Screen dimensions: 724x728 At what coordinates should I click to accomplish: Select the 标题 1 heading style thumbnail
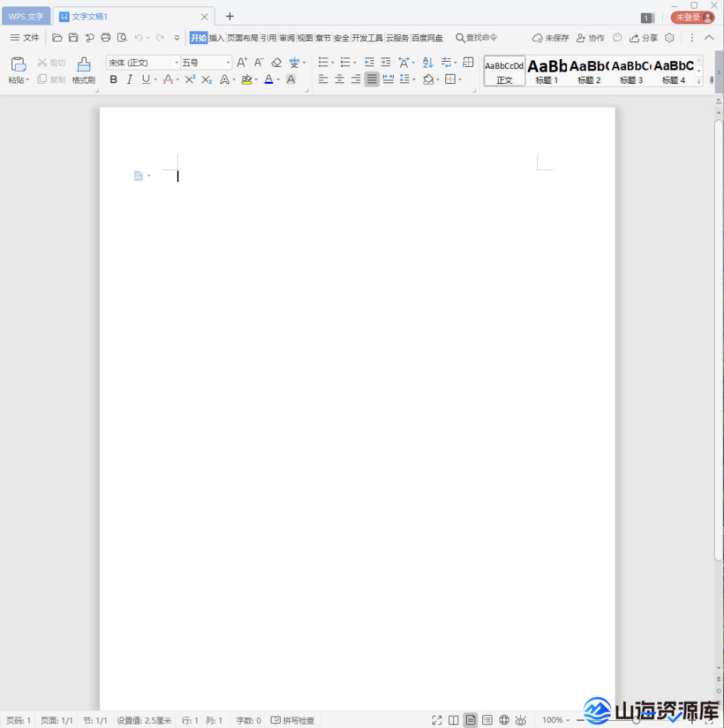pyautogui.click(x=546, y=71)
